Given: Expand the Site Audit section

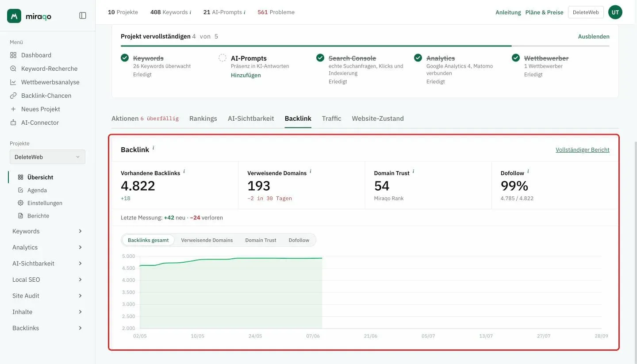Looking at the screenshot, I should tap(47, 296).
